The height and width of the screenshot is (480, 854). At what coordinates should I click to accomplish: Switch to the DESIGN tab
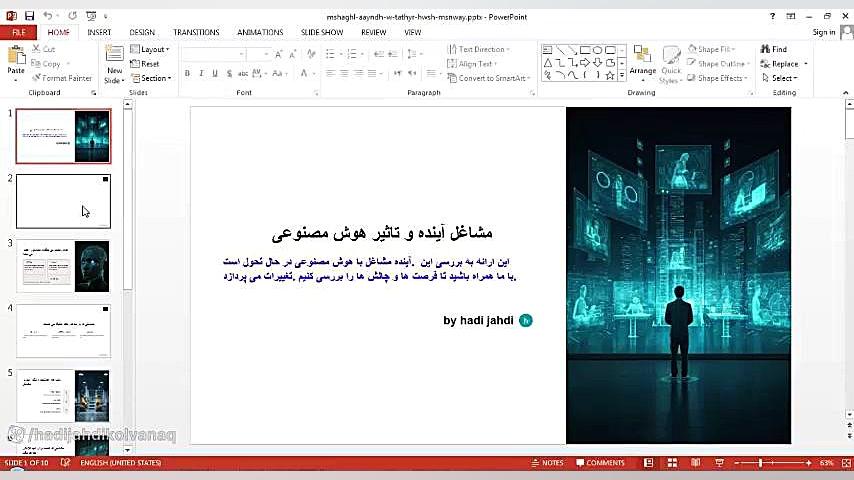point(142,32)
